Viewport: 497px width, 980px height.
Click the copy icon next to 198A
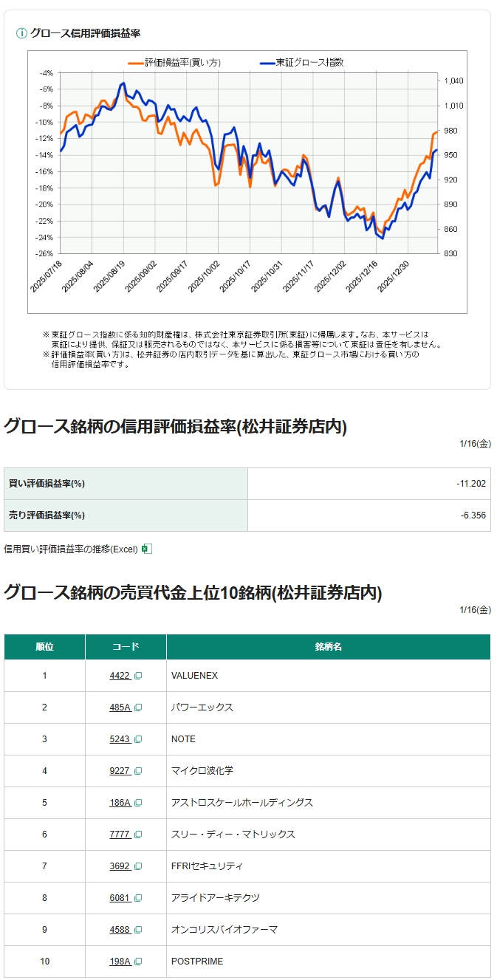pyautogui.click(x=138, y=962)
